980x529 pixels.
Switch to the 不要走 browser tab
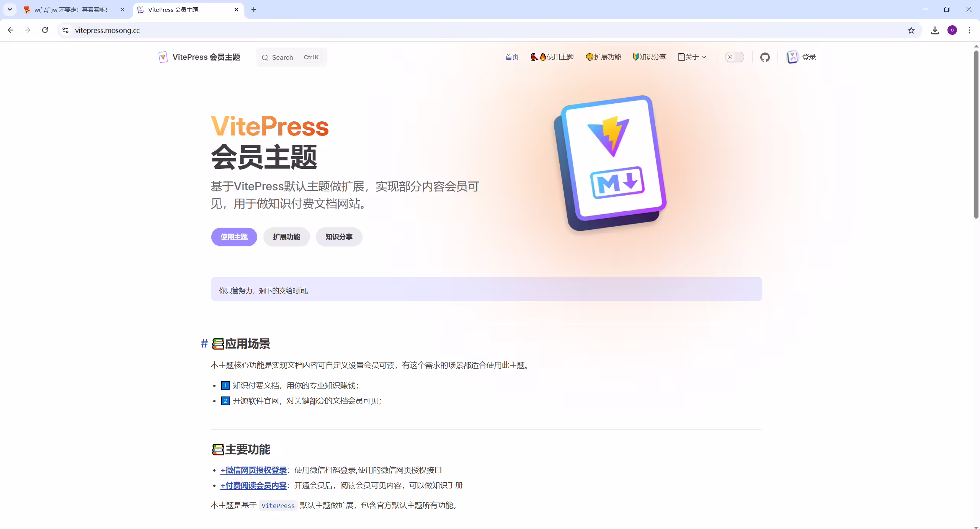pos(74,10)
